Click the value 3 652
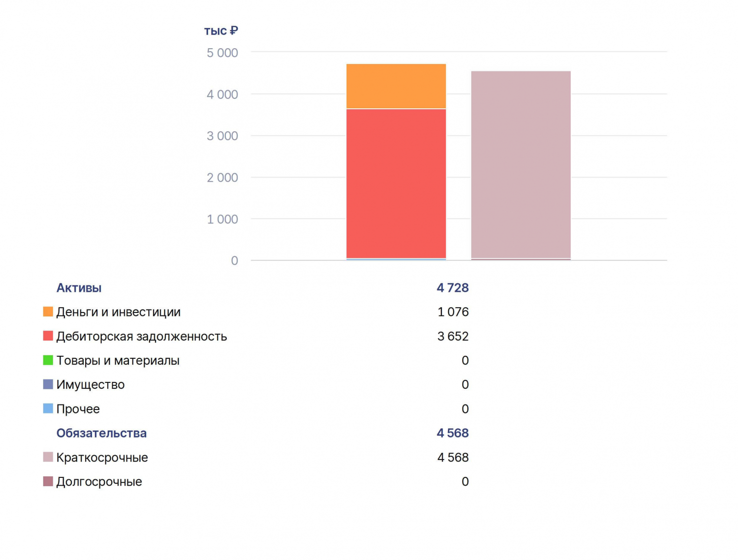 (453, 336)
